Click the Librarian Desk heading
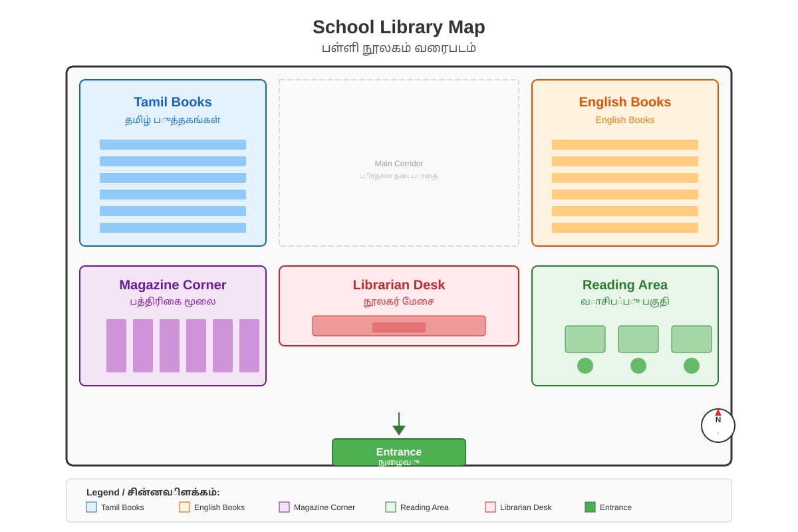 click(x=399, y=285)
